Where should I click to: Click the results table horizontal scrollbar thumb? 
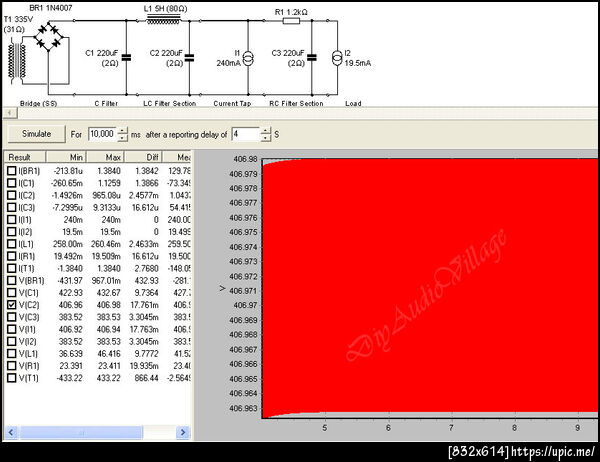coord(81,433)
